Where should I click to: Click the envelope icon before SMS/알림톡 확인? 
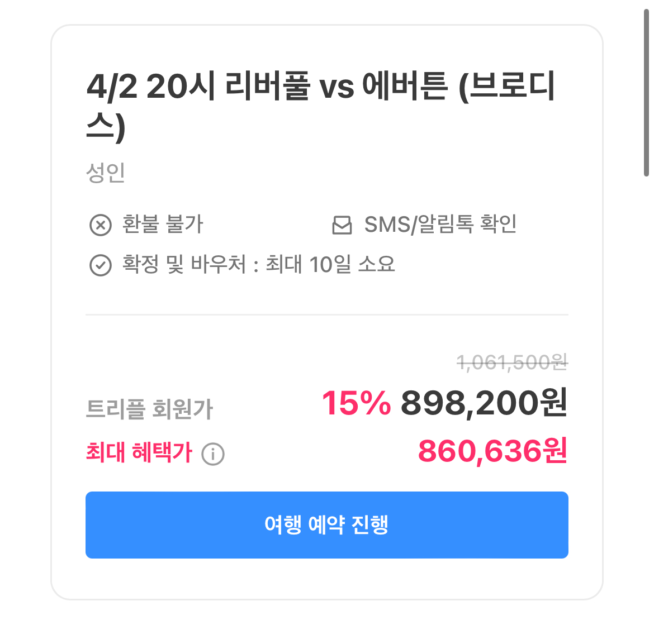[x=342, y=225]
